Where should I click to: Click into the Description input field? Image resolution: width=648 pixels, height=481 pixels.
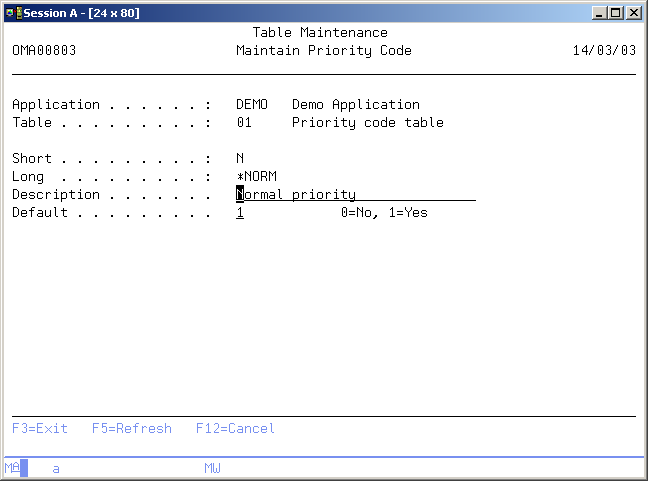(x=355, y=195)
